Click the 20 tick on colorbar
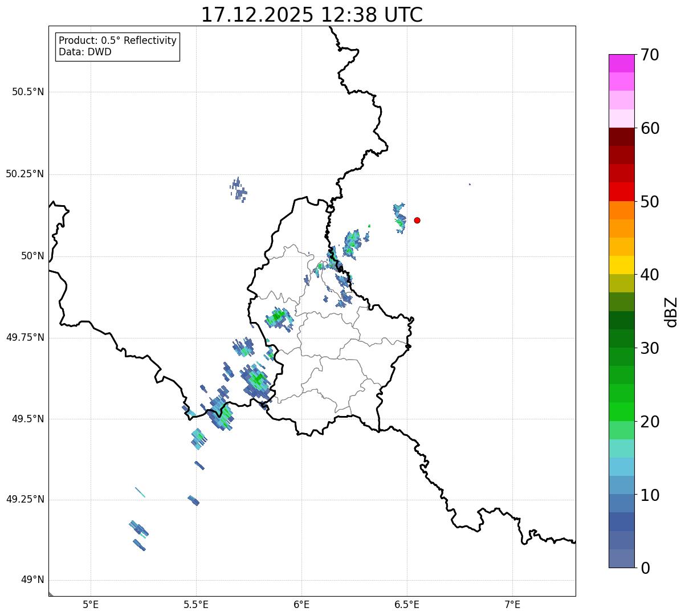The height and width of the screenshot is (616, 685). (650, 422)
